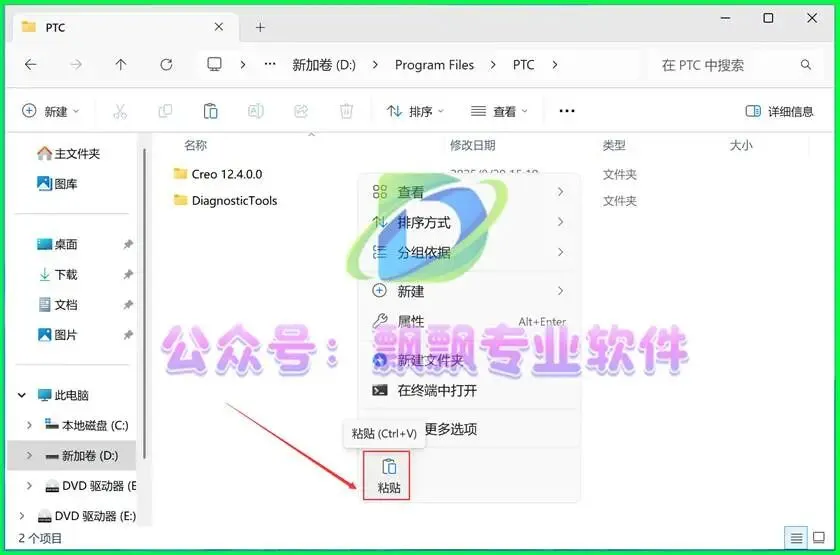Unpin 桌面 using its pin icon
This screenshot has width=840, height=555.
pyautogui.click(x=128, y=244)
